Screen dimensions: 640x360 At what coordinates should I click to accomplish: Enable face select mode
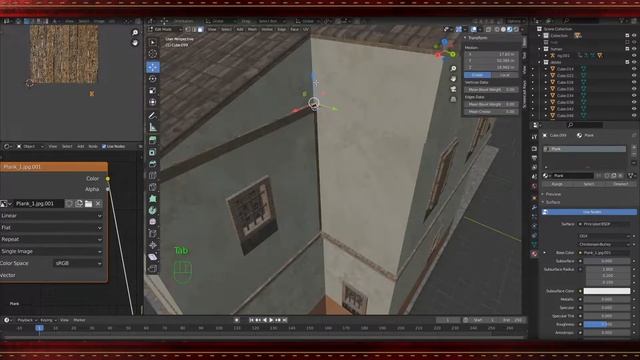[200, 29]
